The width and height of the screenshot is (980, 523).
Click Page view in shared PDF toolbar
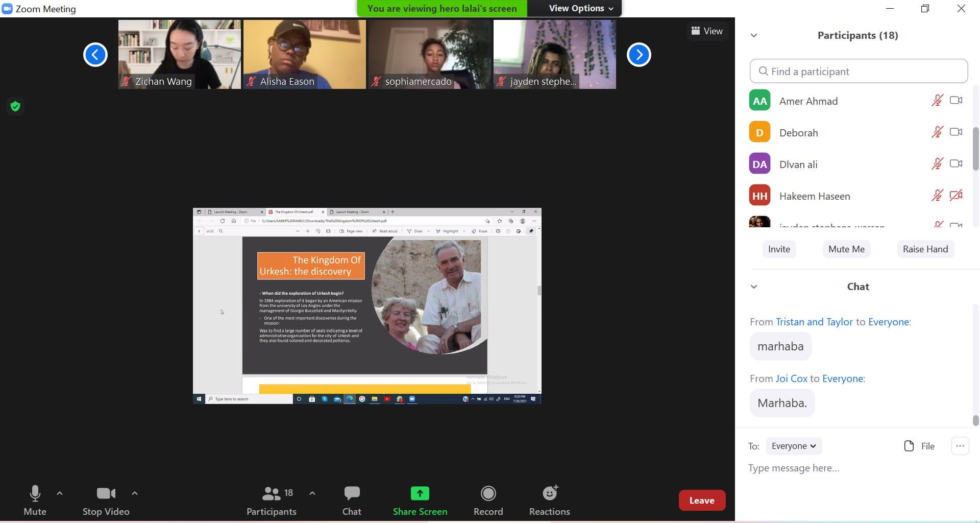coord(351,231)
